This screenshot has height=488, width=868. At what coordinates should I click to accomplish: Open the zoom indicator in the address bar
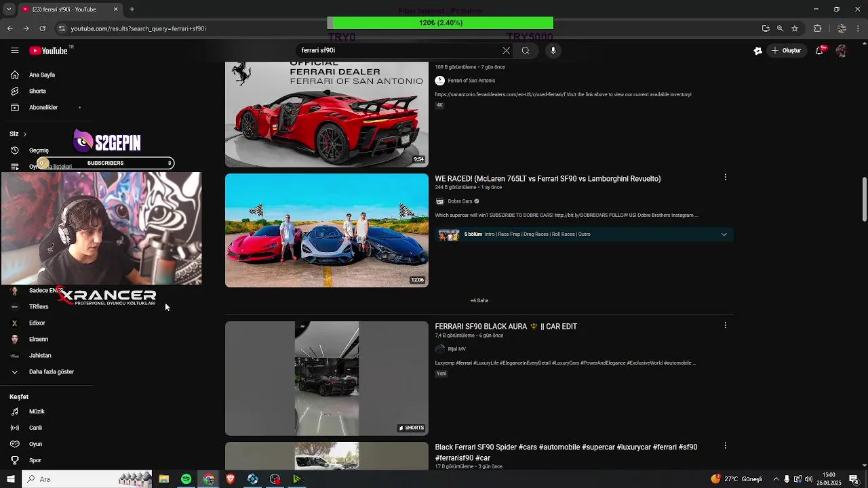click(x=780, y=28)
